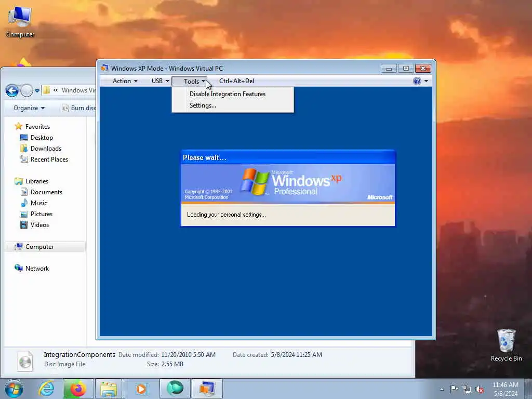
Task: Open the Organize dropdown in Explorer
Action: (29, 108)
